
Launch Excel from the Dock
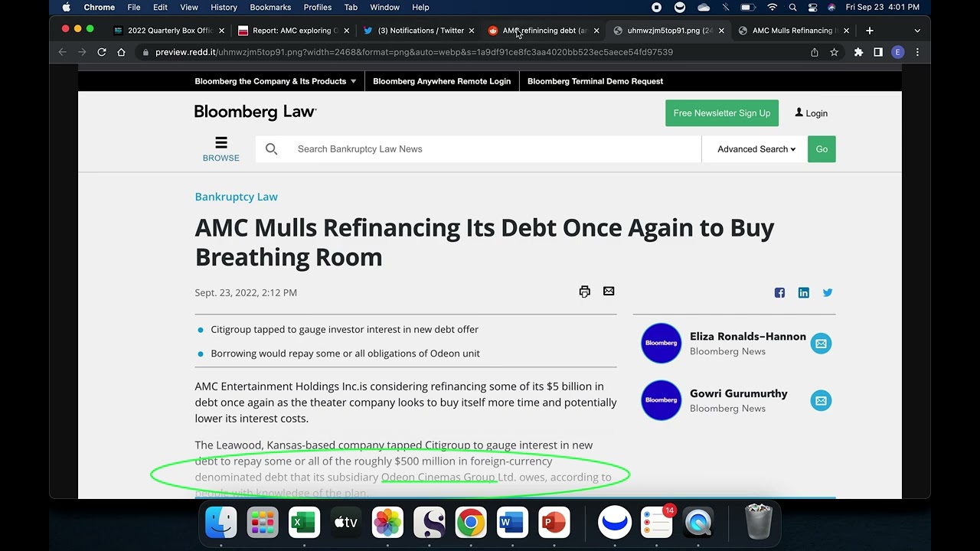pyautogui.click(x=304, y=523)
